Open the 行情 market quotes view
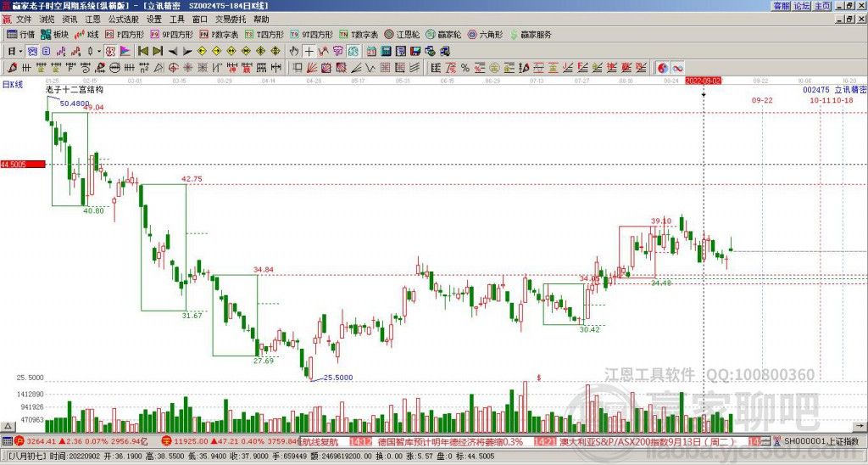 (20, 35)
